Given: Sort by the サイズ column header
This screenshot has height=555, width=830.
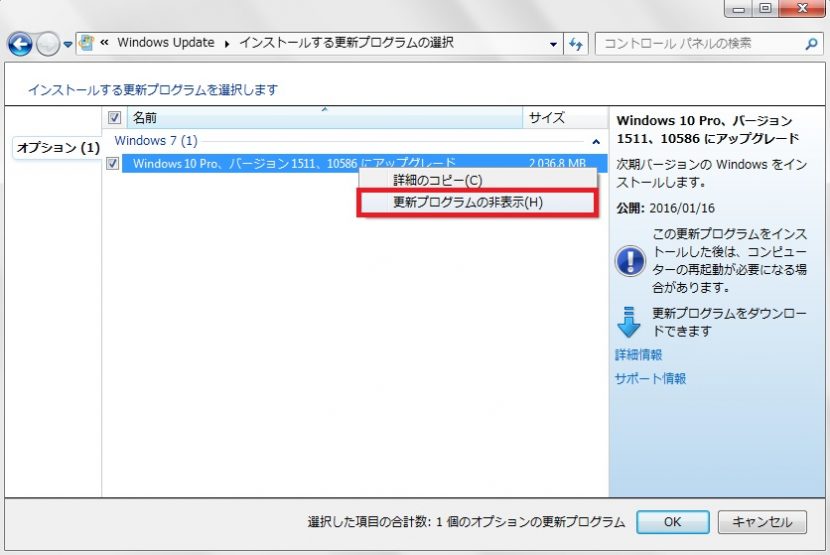Looking at the screenshot, I should (x=565, y=118).
